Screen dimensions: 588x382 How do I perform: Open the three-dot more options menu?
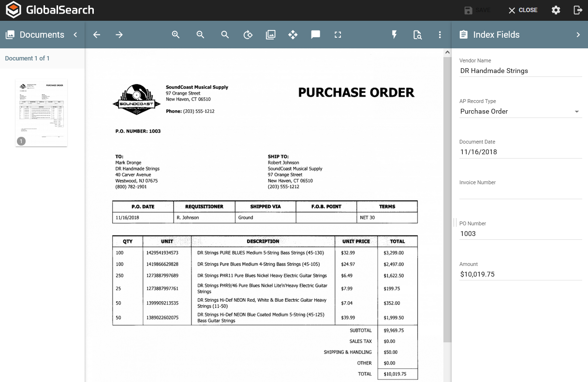(x=440, y=35)
